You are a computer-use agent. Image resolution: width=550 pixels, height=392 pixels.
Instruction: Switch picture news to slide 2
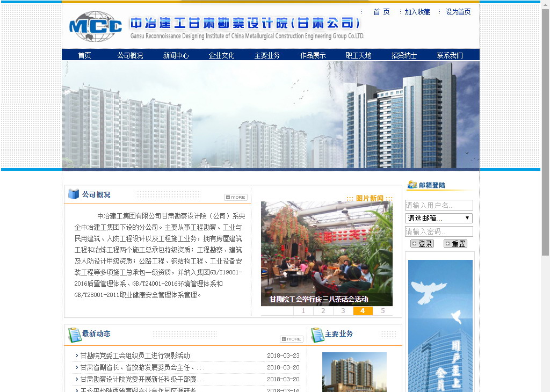323,311
